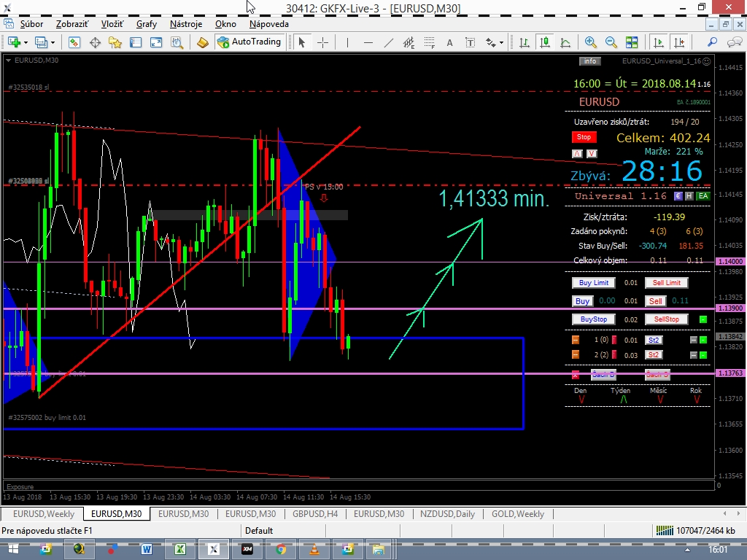Click the Buy Limit button
Screen dimensions: 747x560
coord(594,283)
